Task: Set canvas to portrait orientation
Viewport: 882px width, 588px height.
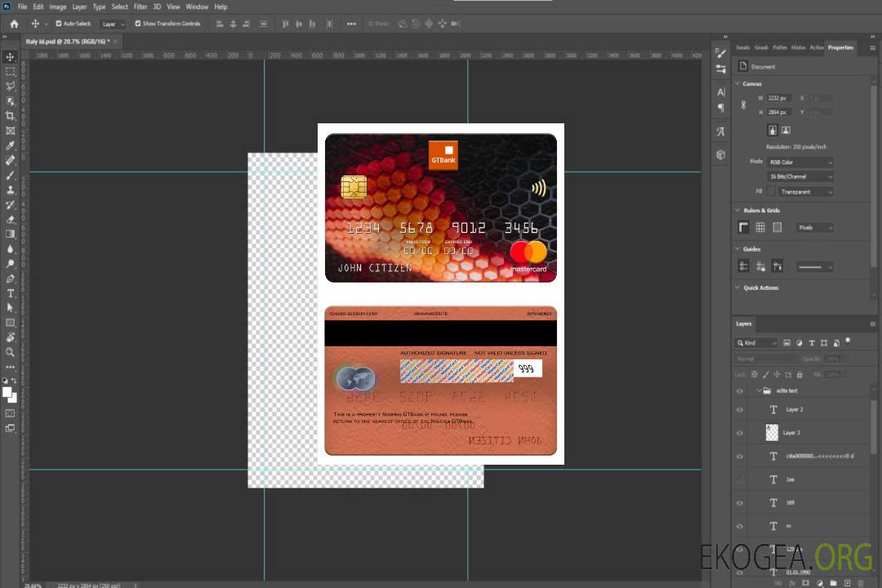Action: [773, 131]
